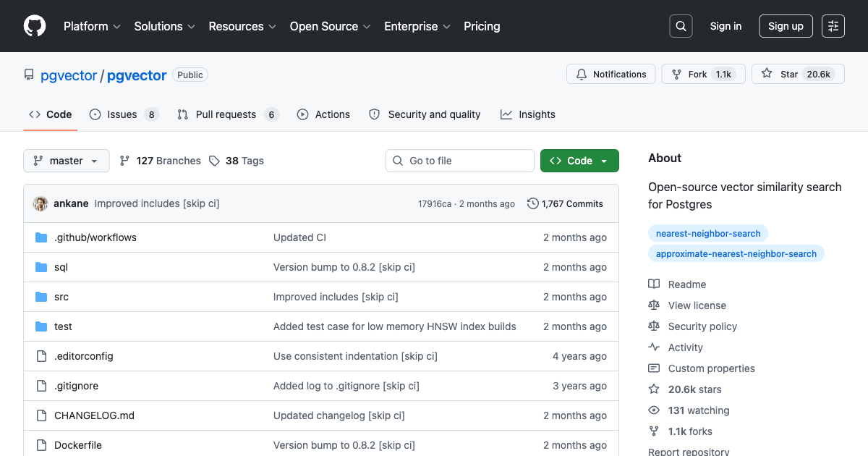
Task: Expand the Open Source menu
Action: tap(331, 26)
